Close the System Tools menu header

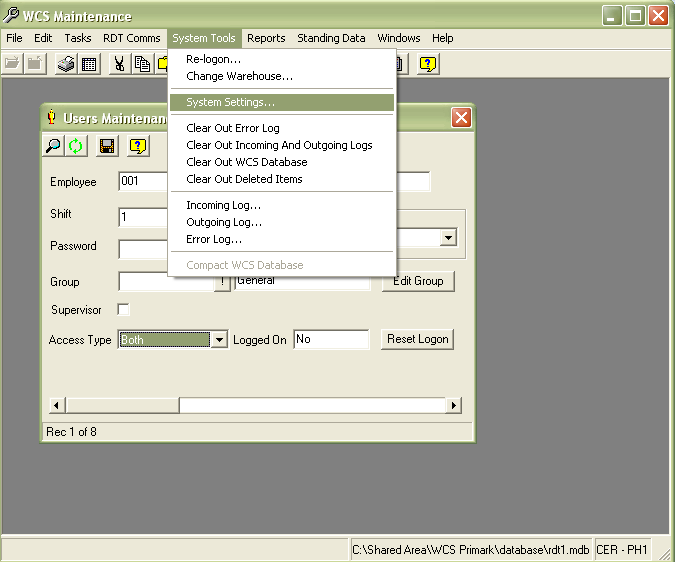tap(204, 38)
